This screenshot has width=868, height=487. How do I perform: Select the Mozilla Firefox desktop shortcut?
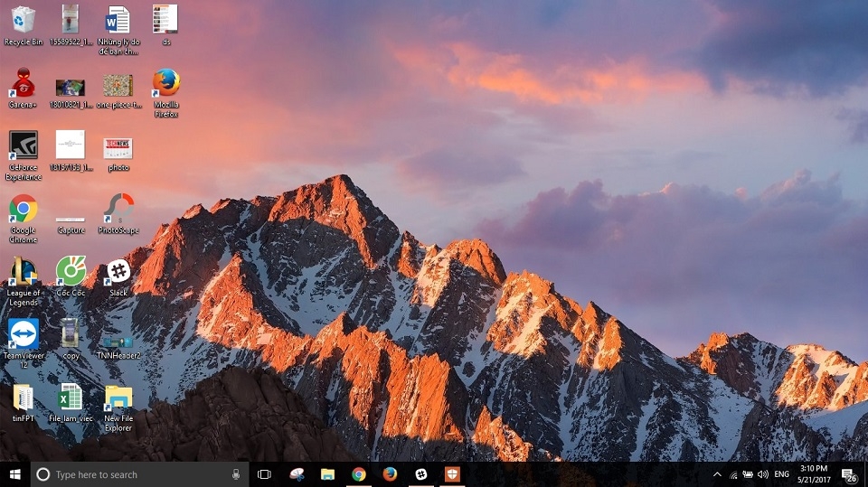(x=166, y=93)
